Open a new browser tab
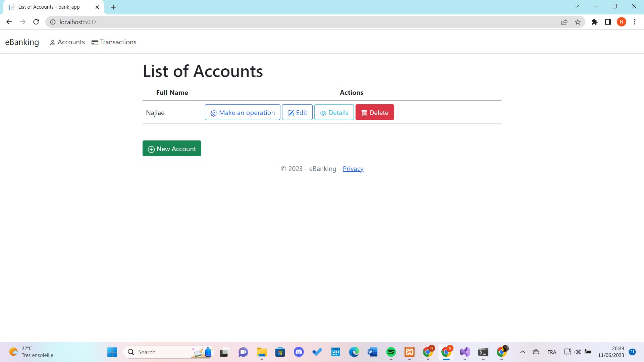The image size is (644, 362). [x=113, y=7]
